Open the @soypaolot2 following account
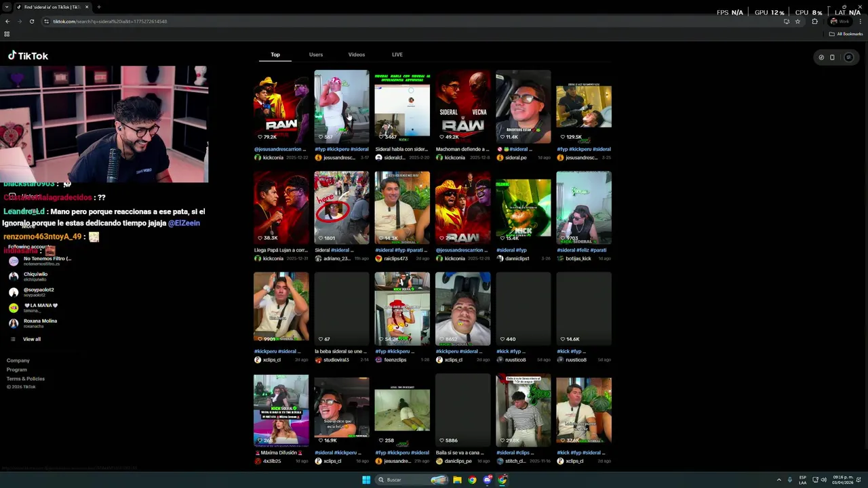Viewport: 868px width, 488px height. coord(32,291)
